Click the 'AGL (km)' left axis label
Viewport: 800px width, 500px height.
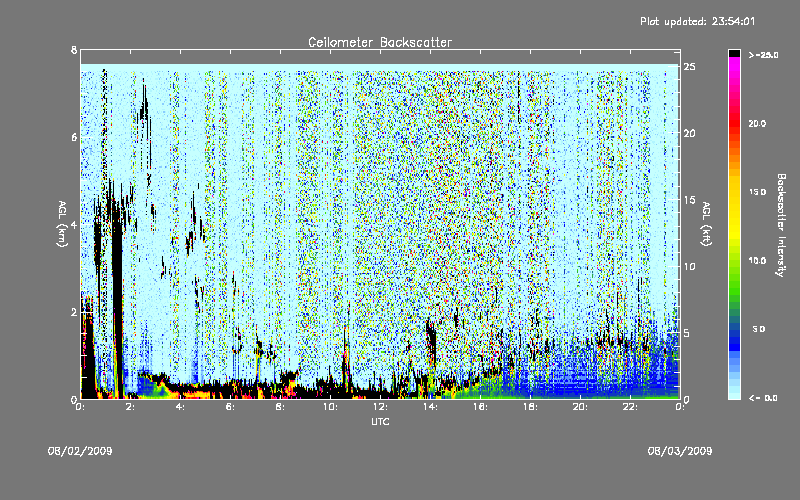(62, 224)
